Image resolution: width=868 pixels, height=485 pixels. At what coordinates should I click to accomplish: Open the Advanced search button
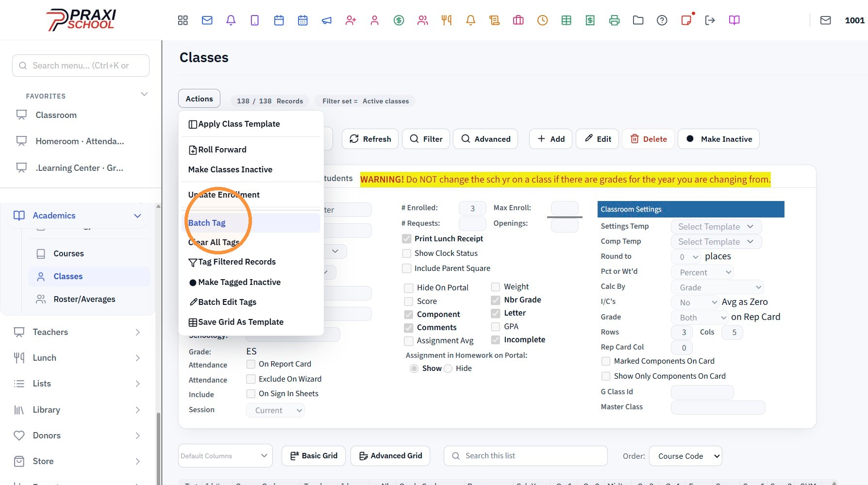(485, 139)
